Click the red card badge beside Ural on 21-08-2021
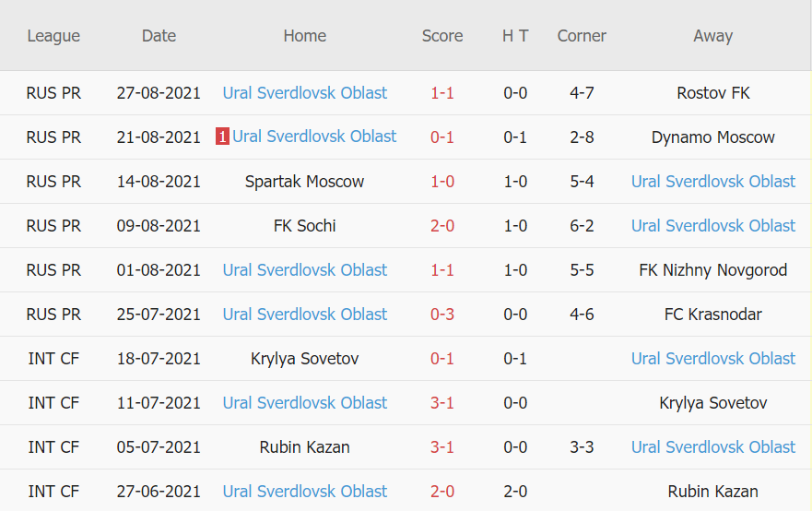The image size is (812, 511). pos(222,137)
